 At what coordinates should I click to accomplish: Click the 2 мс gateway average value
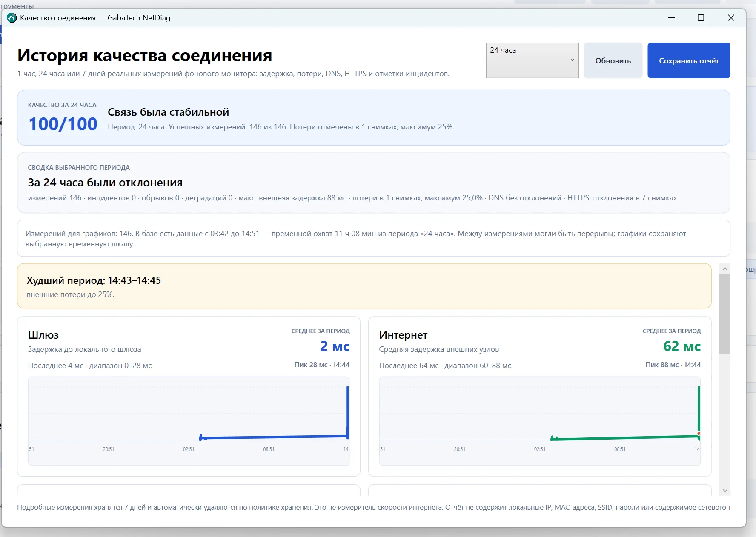(335, 346)
